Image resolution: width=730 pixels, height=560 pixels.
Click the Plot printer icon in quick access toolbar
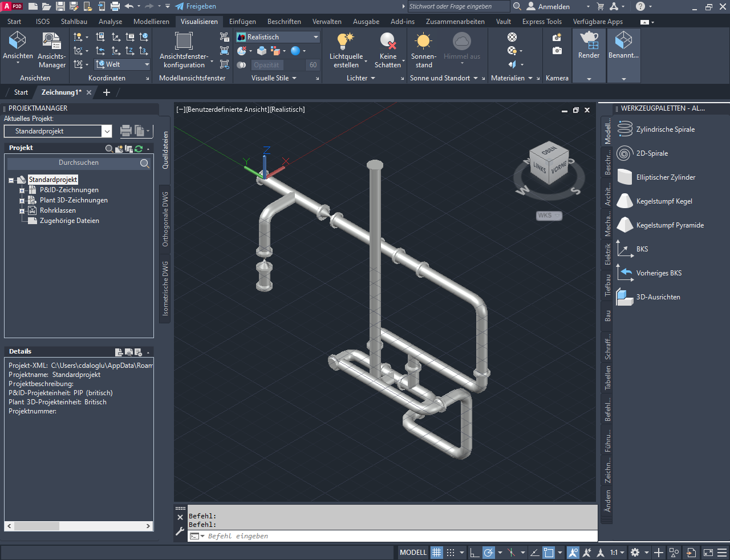click(115, 6)
